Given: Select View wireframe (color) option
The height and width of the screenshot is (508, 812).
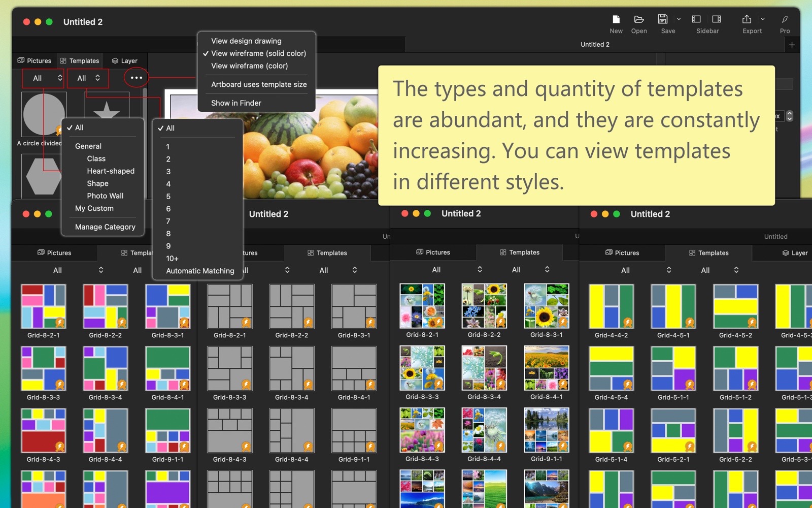Looking at the screenshot, I should 249,66.
